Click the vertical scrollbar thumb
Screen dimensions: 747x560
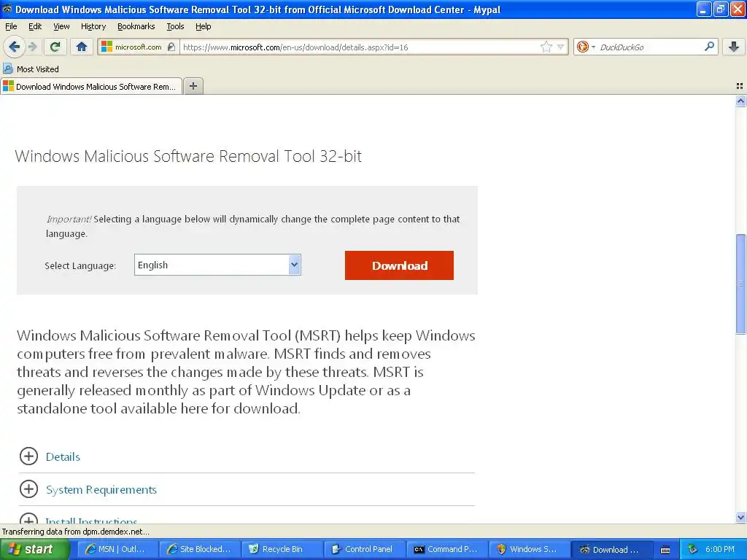pyautogui.click(x=741, y=284)
